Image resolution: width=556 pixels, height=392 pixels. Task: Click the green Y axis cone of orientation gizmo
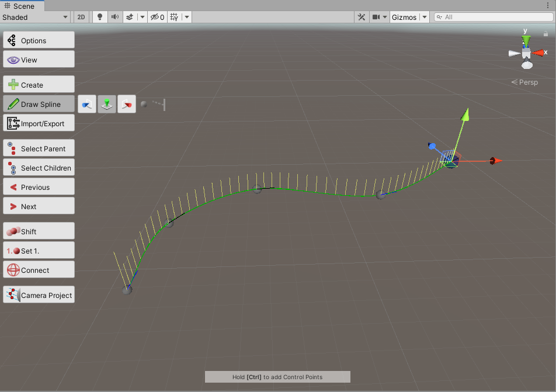526,41
